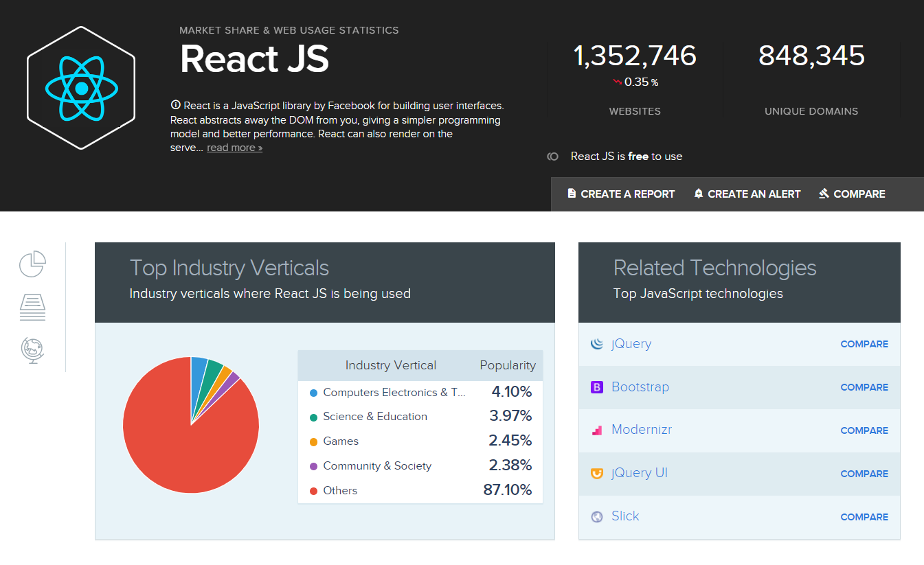The height and width of the screenshot is (565, 924).
Task: Click the jQuery logo icon
Action: pos(596,343)
